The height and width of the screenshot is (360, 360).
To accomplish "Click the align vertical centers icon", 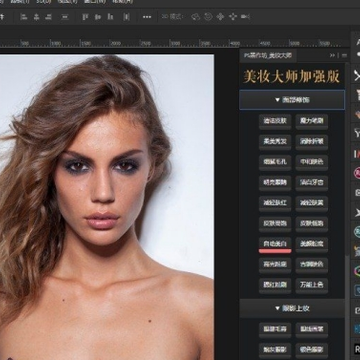I will tap(98, 17).
